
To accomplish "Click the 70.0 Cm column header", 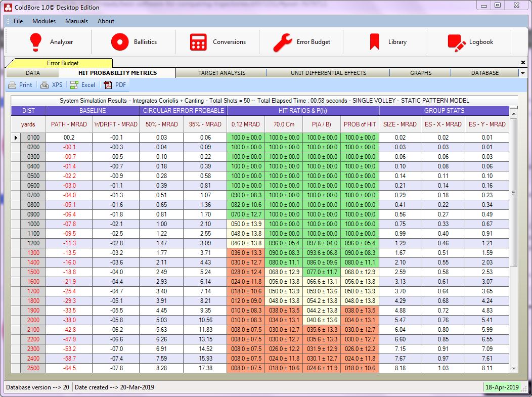I will 284,124.
